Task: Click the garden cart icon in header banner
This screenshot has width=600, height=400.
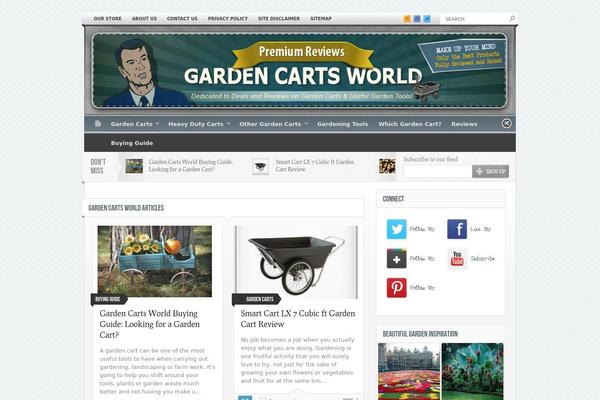Action: coord(426,91)
